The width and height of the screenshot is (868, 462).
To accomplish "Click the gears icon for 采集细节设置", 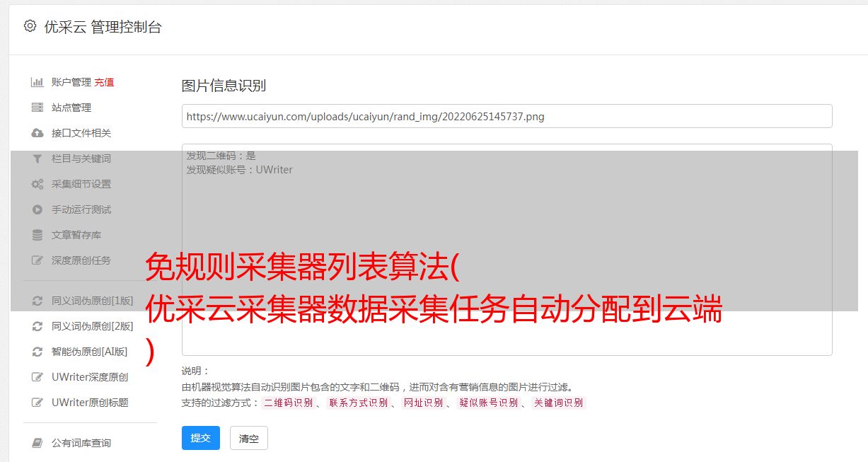I will click(x=37, y=184).
